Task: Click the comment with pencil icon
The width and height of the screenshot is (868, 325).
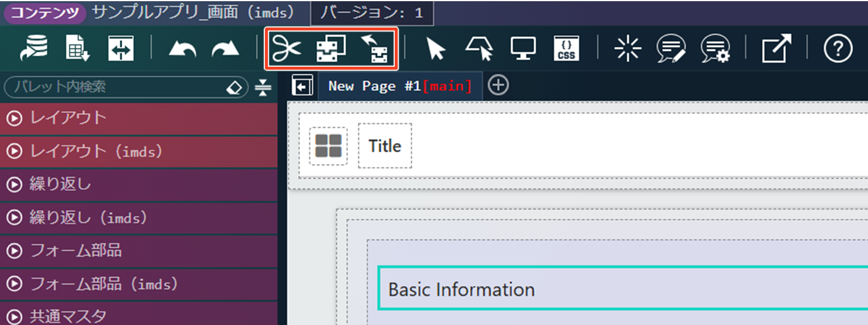Action: tap(670, 49)
